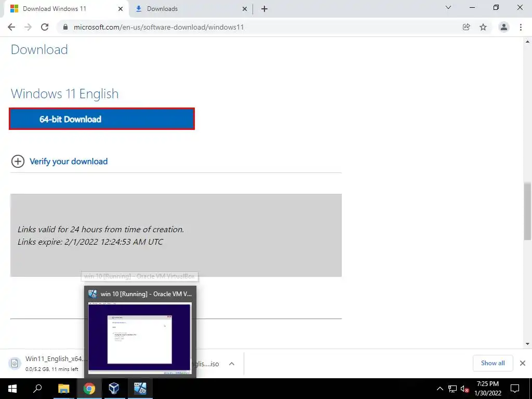Open taskbar search magnifier
Image resolution: width=532 pixels, height=399 pixels.
37,389
